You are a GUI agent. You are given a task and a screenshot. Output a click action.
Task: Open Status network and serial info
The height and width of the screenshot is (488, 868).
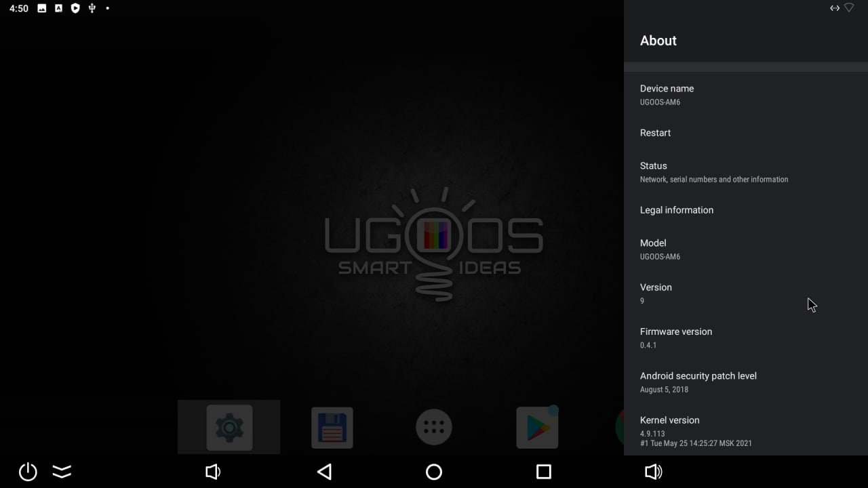click(x=746, y=172)
